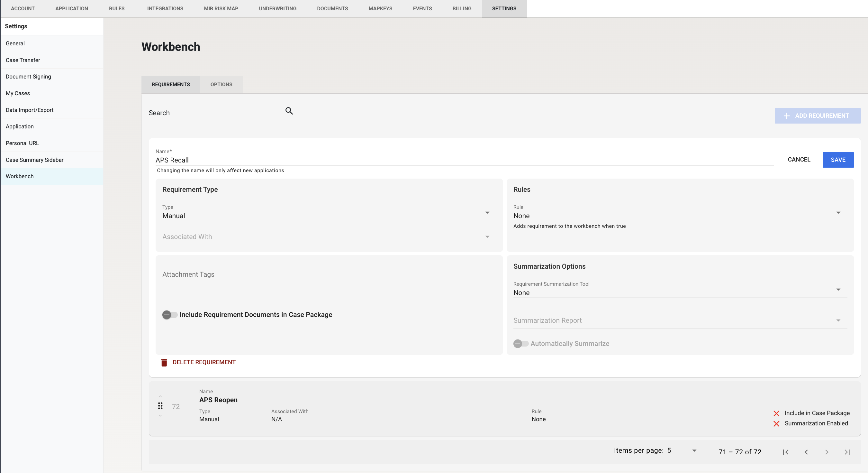This screenshot has width=868, height=473.
Task: Toggle Automatically Summarize switch
Action: coord(521,344)
